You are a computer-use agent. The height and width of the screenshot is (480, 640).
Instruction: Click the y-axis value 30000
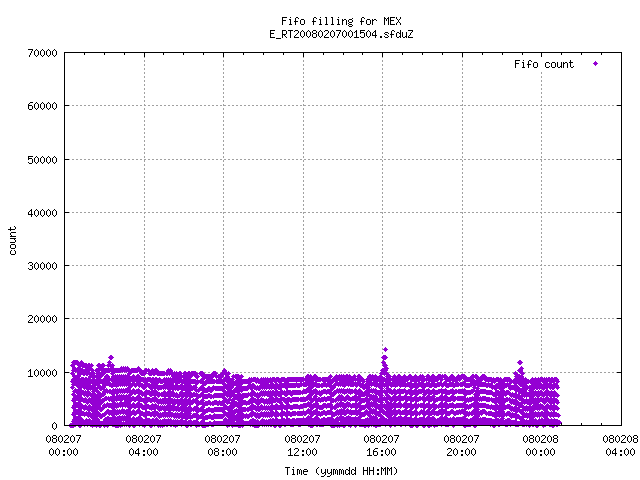pos(42,266)
